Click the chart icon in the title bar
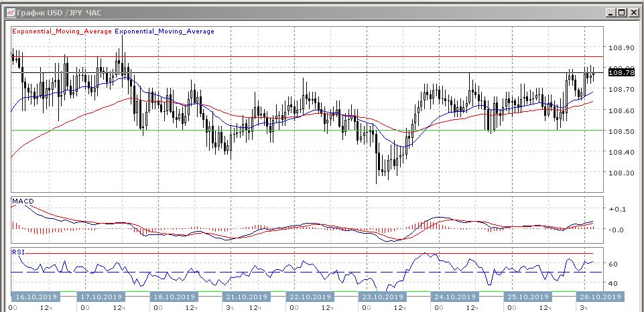This screenshot has height=312, width=644. (10, 13)
